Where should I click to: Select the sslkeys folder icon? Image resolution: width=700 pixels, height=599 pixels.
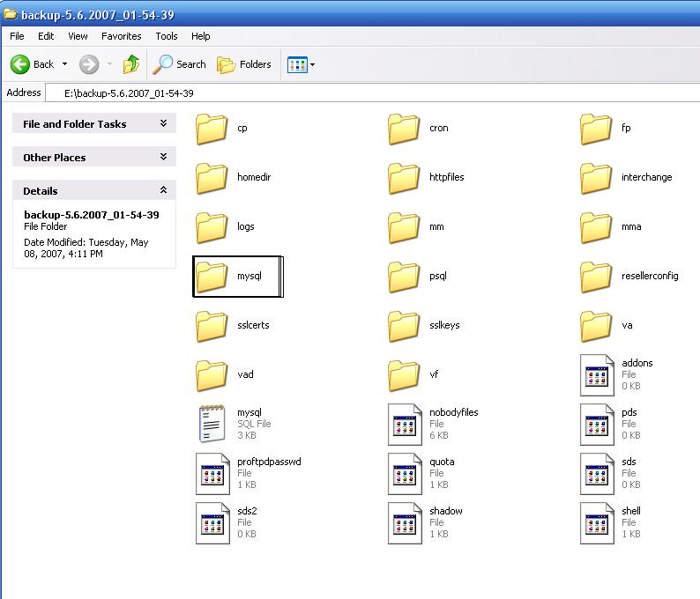click(x=404, y=326)
